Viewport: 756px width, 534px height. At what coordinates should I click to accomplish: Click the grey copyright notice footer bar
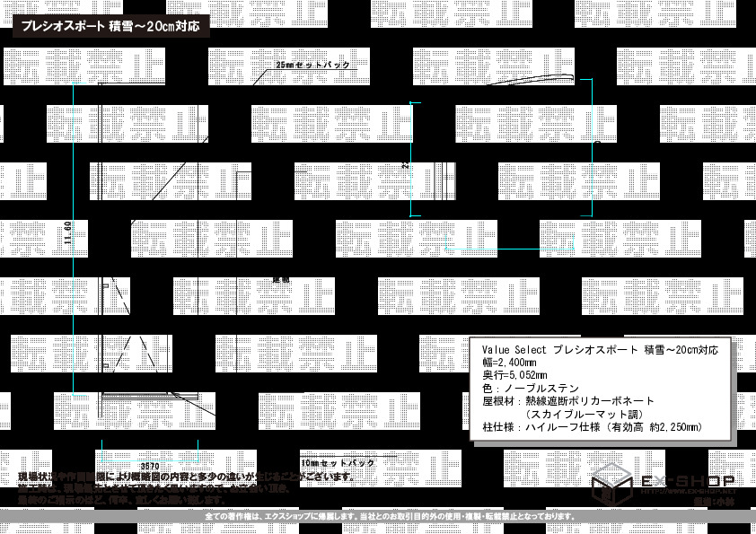(x=378, y=516)
